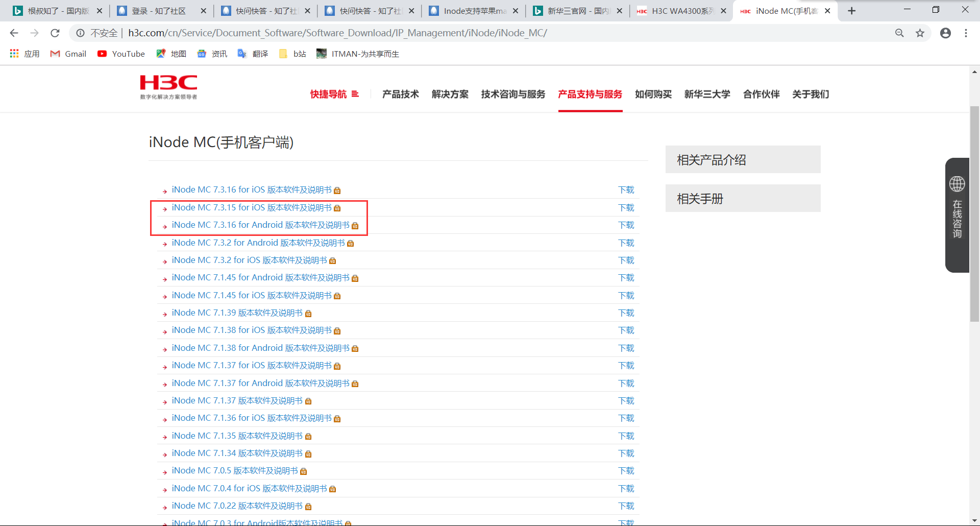Image resolution: width=980 pixels, height=526 pixels.
Task: Open the 新华三大学 menu
Action: 707,94
